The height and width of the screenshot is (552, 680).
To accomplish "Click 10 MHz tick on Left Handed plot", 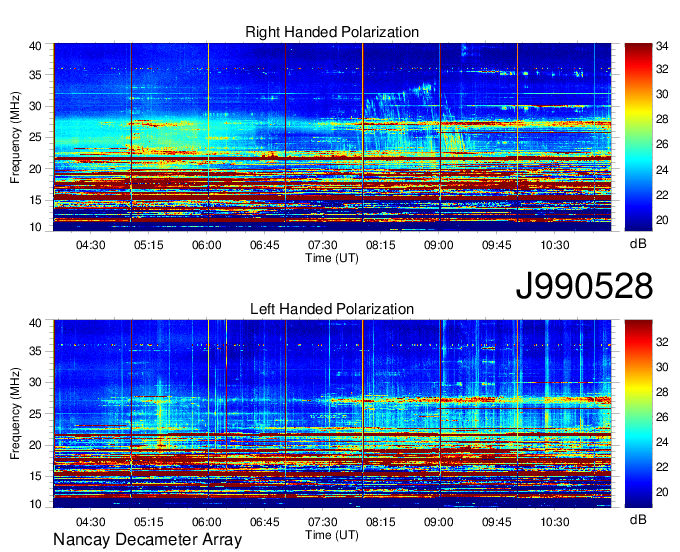I will 36,504.
